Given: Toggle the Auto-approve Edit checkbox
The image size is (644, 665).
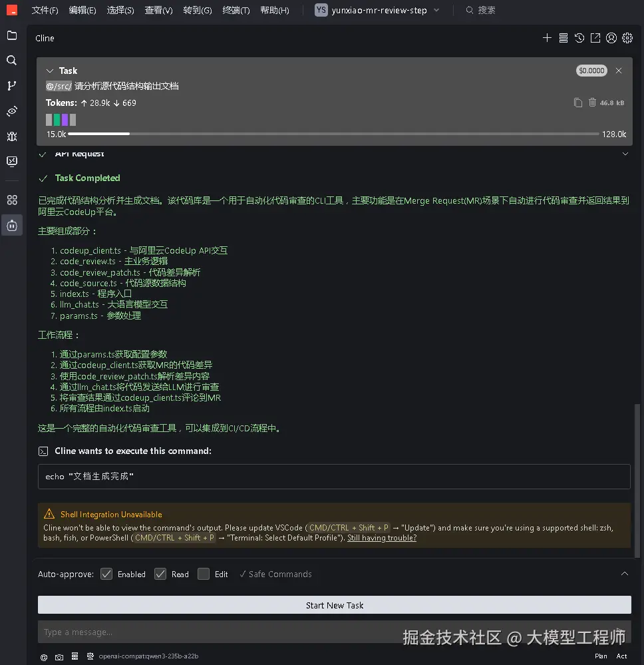Looking at the screenshot, I should point(204,574).
